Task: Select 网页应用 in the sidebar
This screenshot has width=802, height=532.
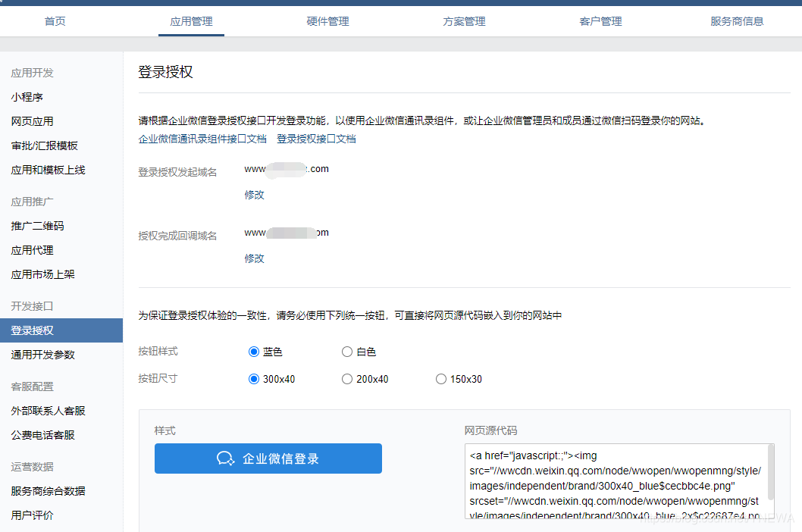Action: point(33,121)
